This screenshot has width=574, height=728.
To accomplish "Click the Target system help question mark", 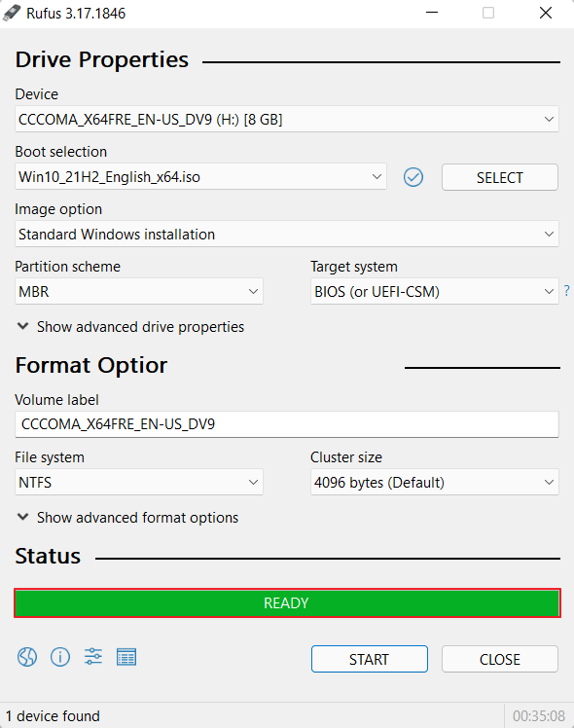I will 566,291.
